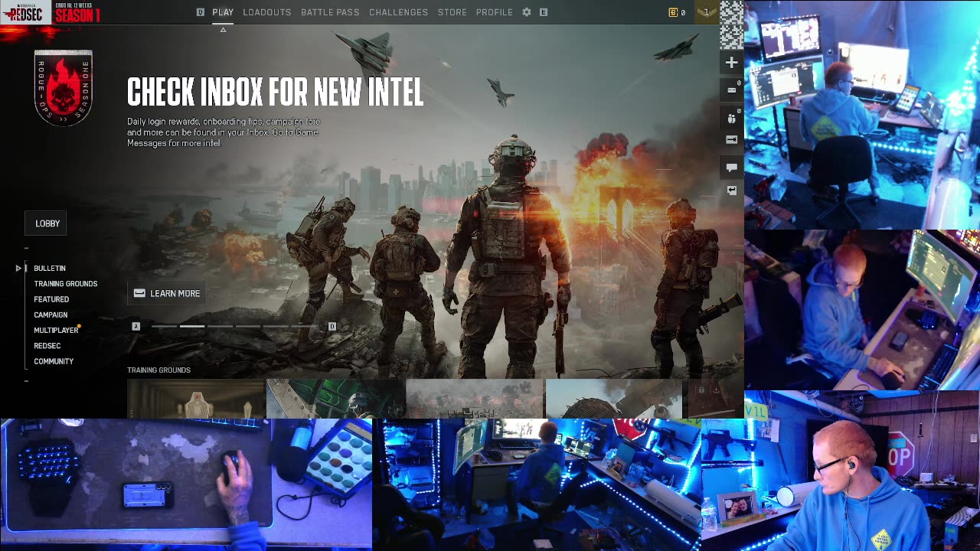Open MULTIPLAYER from side menu
This screenshot has width=980, height=551.
click(56, 331)
